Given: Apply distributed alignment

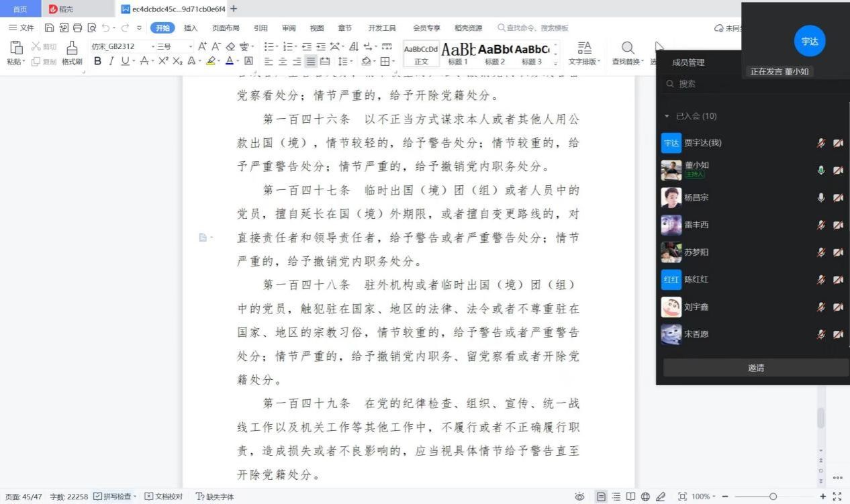Looking at the screenshot, I should (325, 61).
